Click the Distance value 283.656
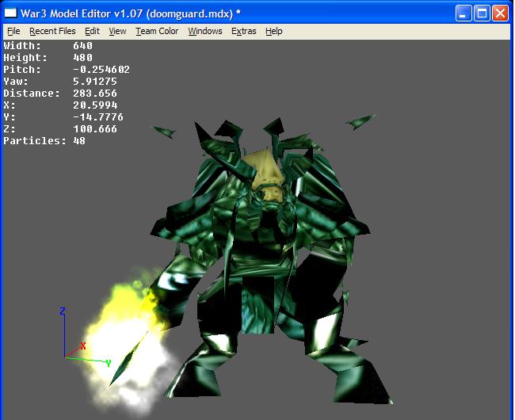 click(95, 94)
